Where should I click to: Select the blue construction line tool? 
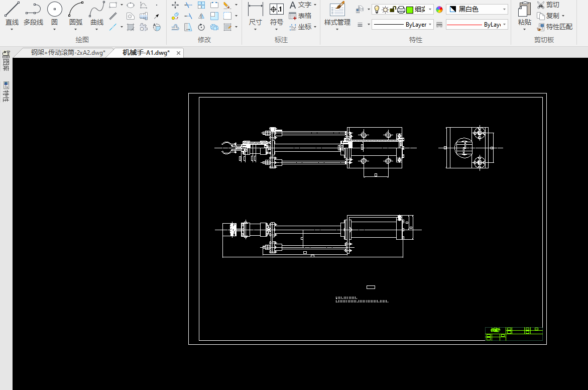point(113,27)
